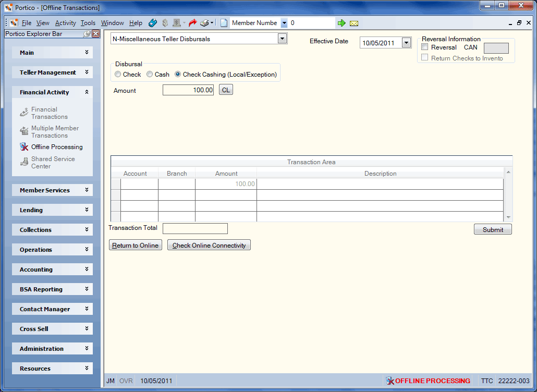The height and width of the screenshot is (392, 537).
Task: Click the Transaction Total field
Action: tap(195, 228)
